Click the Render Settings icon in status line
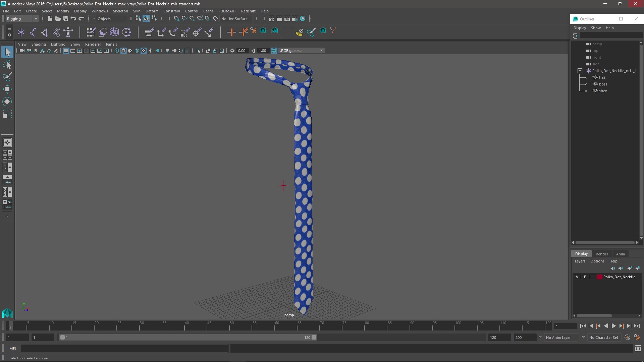 (x=295, y=19)
